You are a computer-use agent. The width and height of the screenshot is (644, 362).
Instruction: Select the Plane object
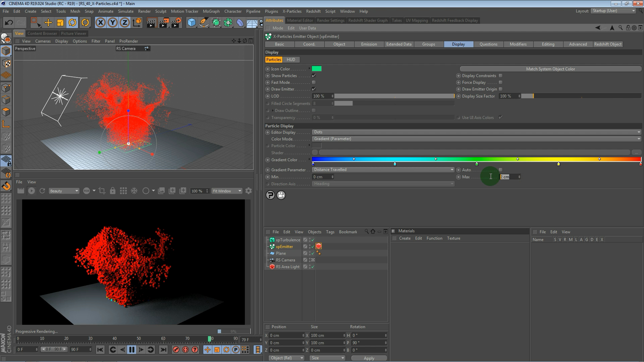coord(281,253)
